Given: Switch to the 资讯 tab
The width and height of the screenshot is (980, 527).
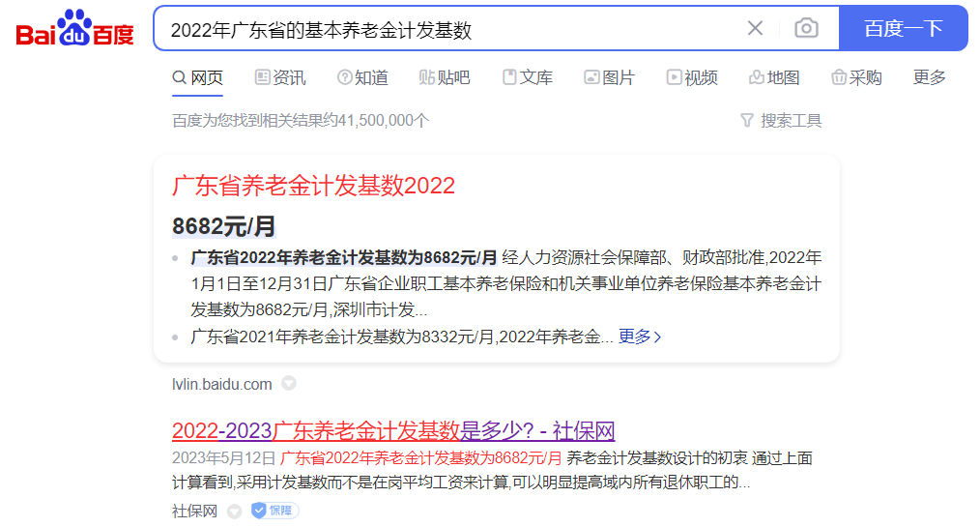Looking at the screenshot, I should 280,78.
